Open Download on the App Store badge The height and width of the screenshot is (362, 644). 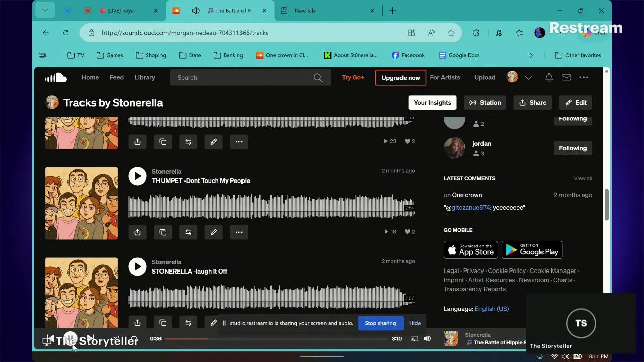click(471, 250)
